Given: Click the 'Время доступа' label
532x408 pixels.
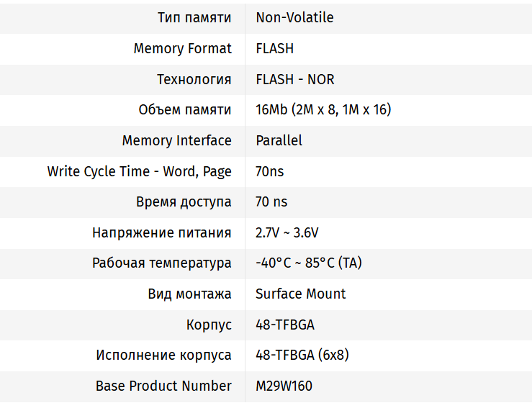Looking at the screenshot, I should point(184,201).
